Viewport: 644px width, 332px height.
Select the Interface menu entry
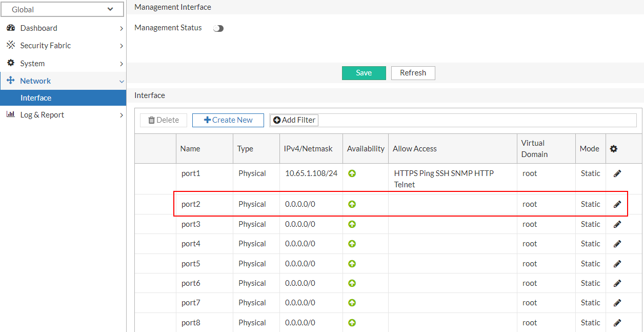pyautogui.click(x=35, y=97)
